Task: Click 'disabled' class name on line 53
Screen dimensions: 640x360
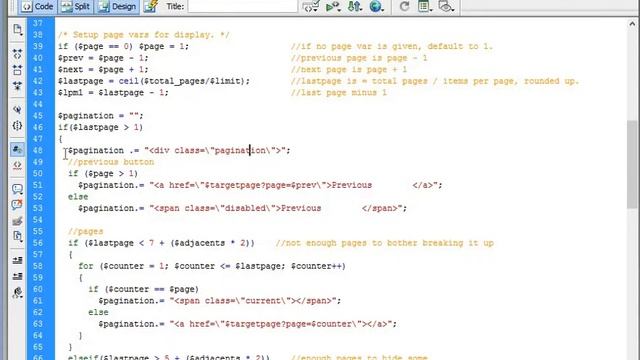Action: (245, 208)
